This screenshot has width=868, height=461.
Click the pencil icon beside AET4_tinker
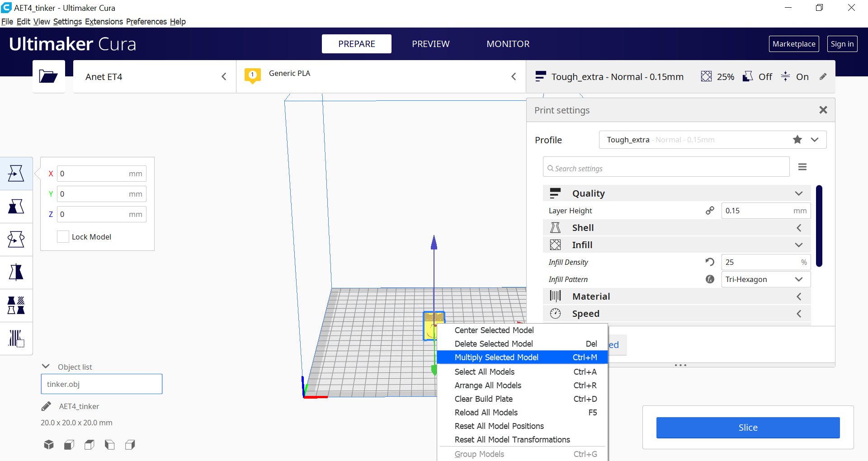pyautogui.click(x=46, y=406)
